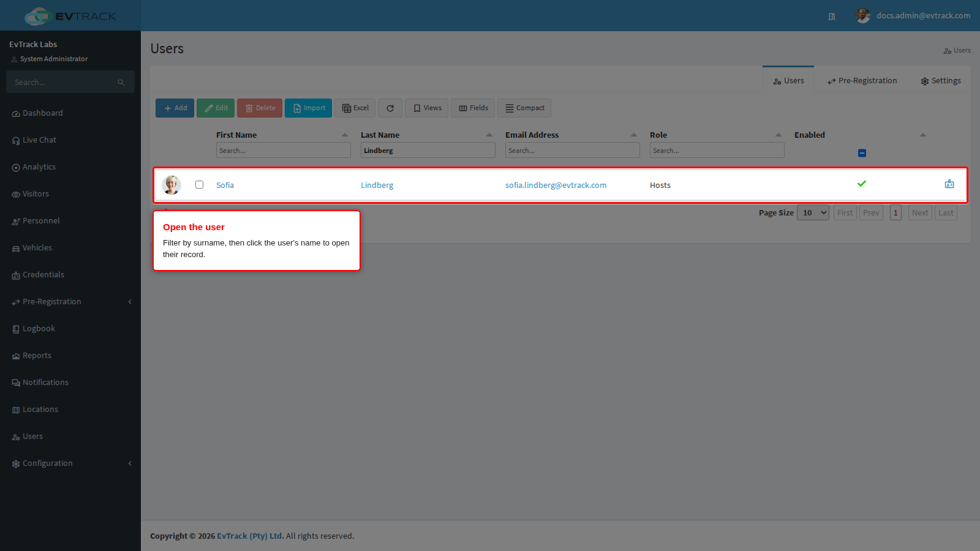Switch to the Pre-Registration tab
Viewport: 980px width, 551px height.
click(x=862, y=81)
